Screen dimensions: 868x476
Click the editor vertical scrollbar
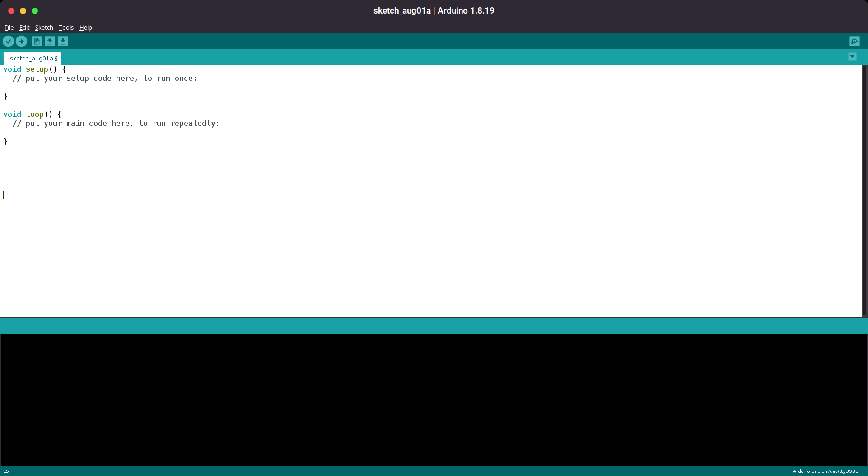coord(865,190)
